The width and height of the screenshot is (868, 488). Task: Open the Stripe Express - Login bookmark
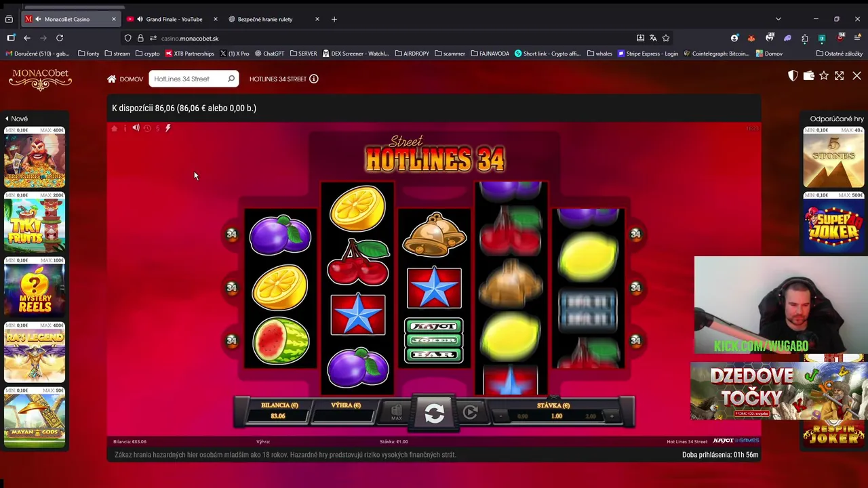click(648, 54)
